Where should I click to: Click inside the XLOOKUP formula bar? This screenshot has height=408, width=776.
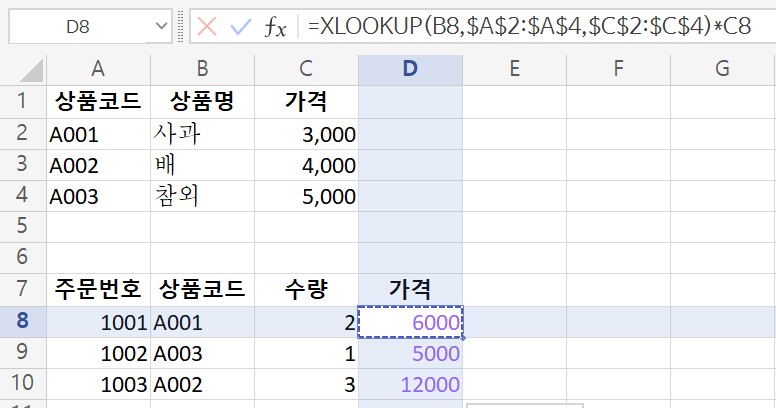coord(530,26)
